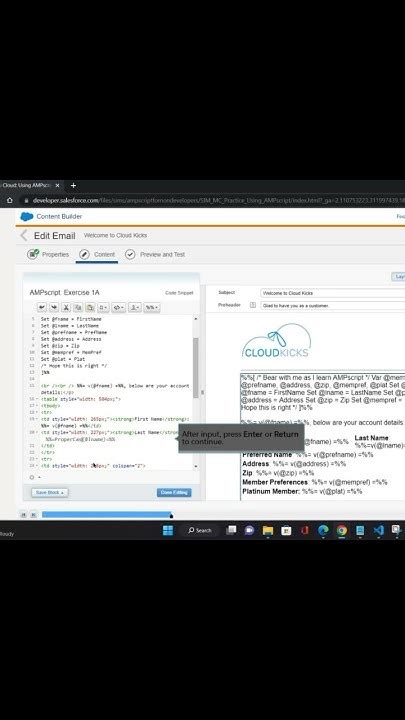Viewport: 405px width, 720px height.
Task: Open the special characters omega dropdown
Action: 103,308
